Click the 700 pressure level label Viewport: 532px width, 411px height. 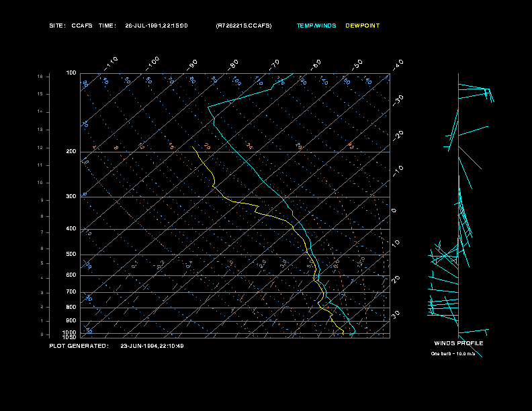pyautogui.click(x=71, y=291)
